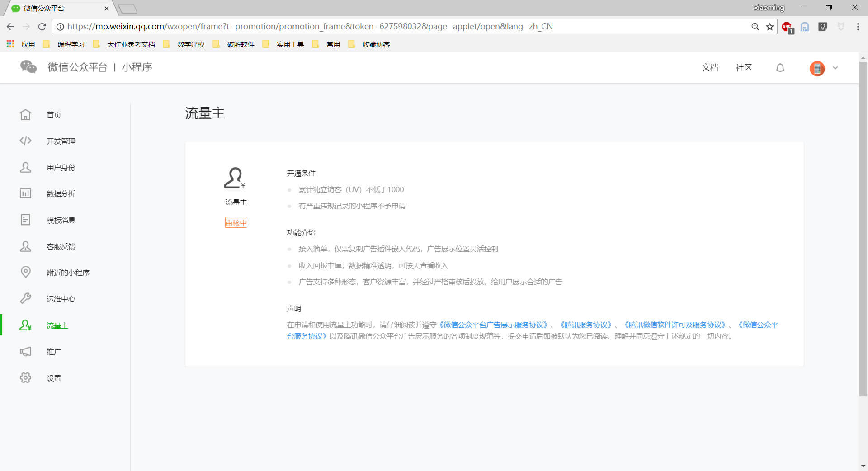868x471 pixels.
Task: Expand the account dropdown chevron
Action: [x=835, y=68]
